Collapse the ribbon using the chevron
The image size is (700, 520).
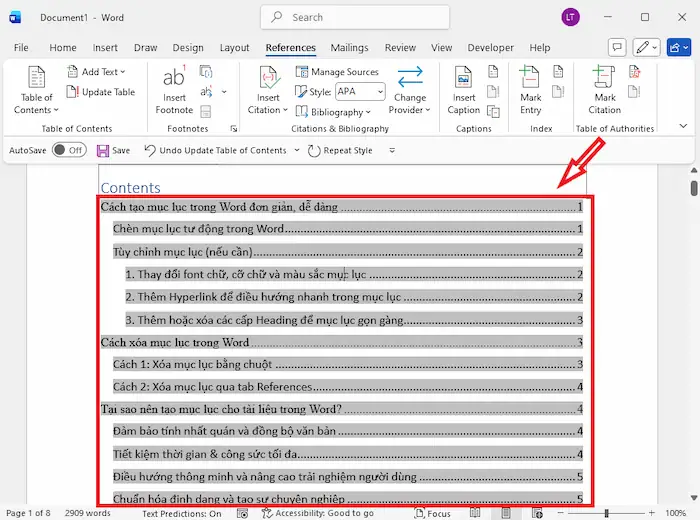pos(683,127)
